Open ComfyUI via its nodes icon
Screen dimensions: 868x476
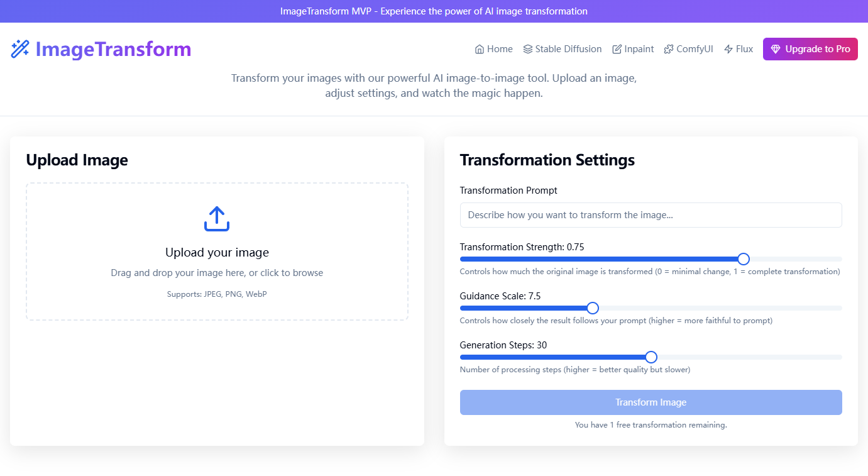click(668, 48)
